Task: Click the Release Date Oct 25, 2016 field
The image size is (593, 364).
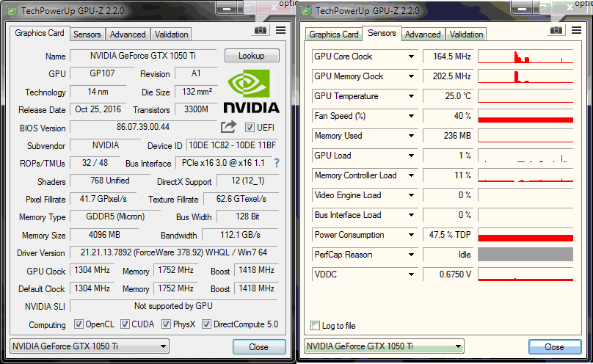Action: click(98, 109)
